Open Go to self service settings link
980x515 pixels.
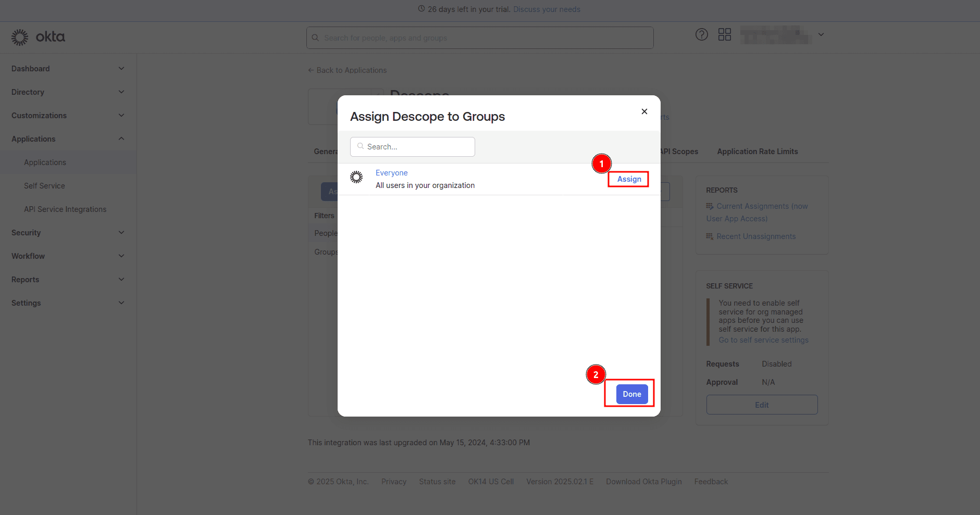tap(763, 340)
